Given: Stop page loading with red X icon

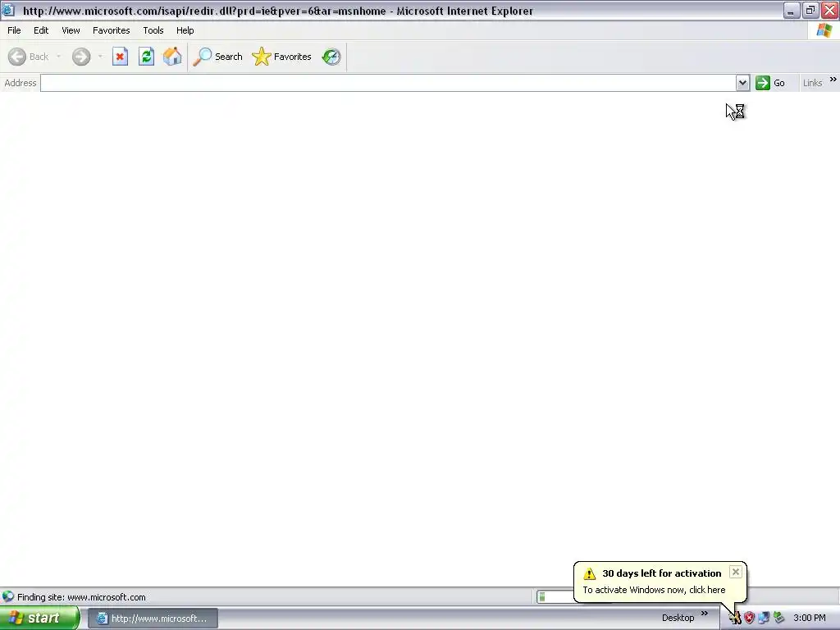Looking at the screenshot, I should click(120, 57).
